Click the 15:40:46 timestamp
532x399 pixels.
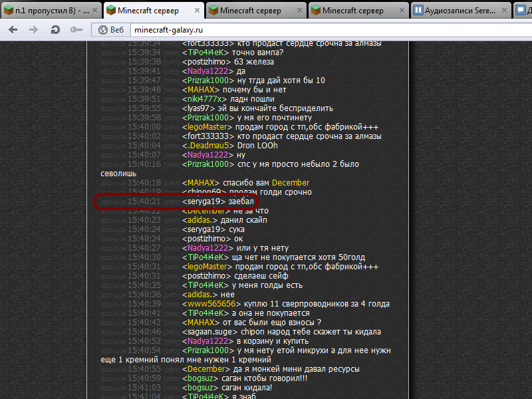point(144,332)
